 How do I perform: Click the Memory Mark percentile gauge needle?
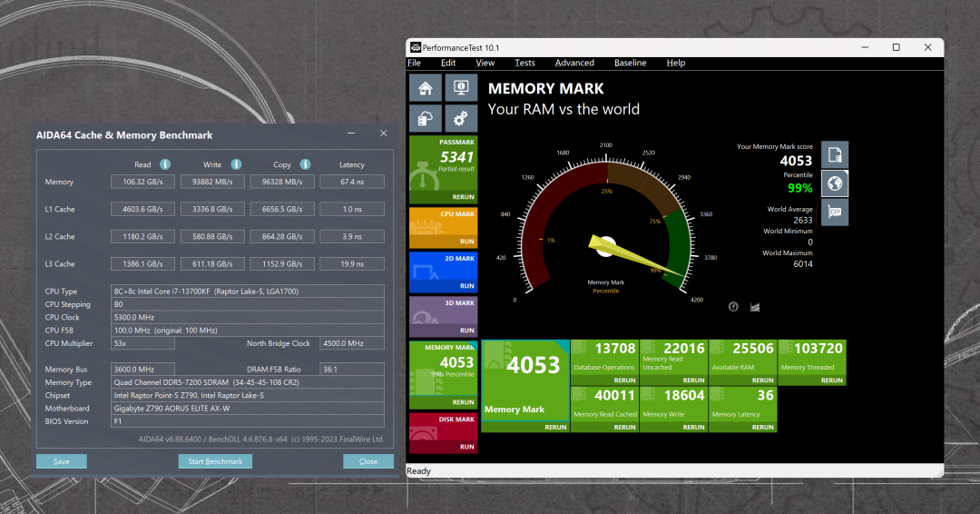(x=634, y=257)
